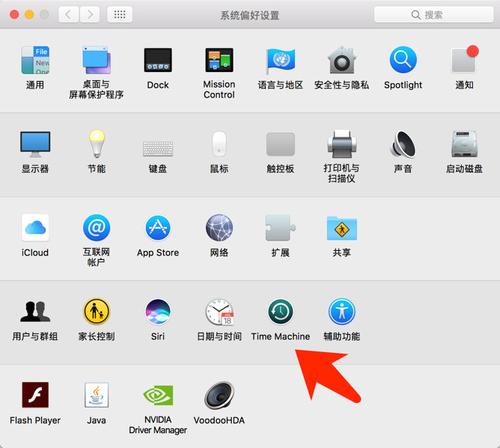The width and height of the screenshot is (500, 448).
Task: Open the 通用 (General) preferences icon
Action: [35, 60]
